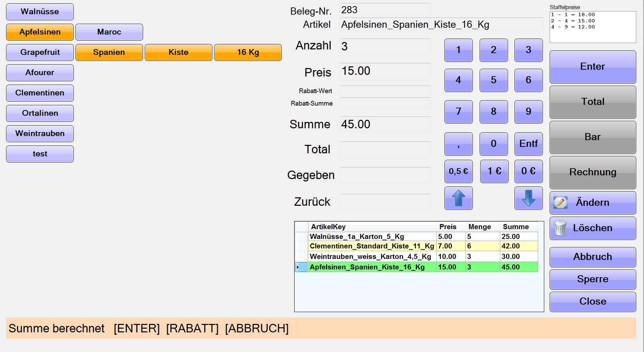
Task: Click the Summe column header in table
Action: pyautogui.click(x=519, y=227)
